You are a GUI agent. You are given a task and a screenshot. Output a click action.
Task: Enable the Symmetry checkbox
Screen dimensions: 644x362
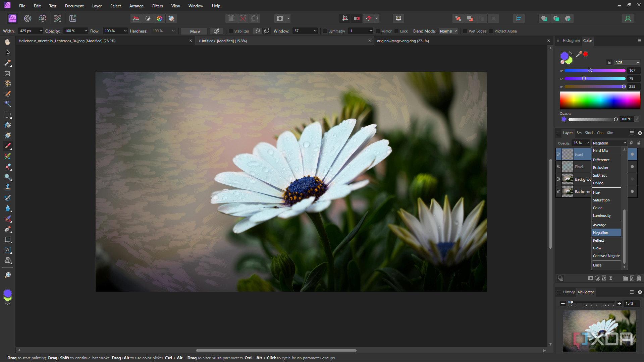click(x=325, y=31)
